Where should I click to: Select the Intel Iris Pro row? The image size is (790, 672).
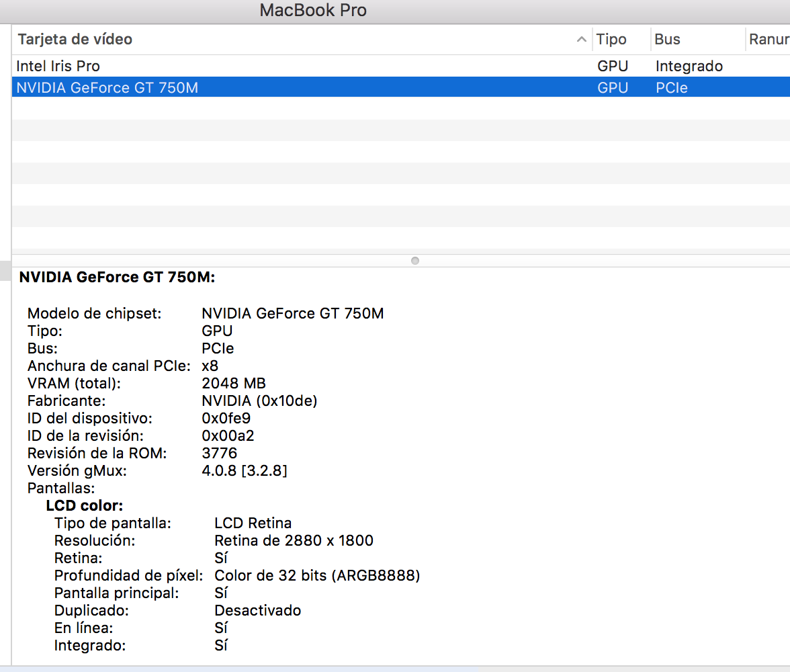pyautogui.click(x=400, y=66)
